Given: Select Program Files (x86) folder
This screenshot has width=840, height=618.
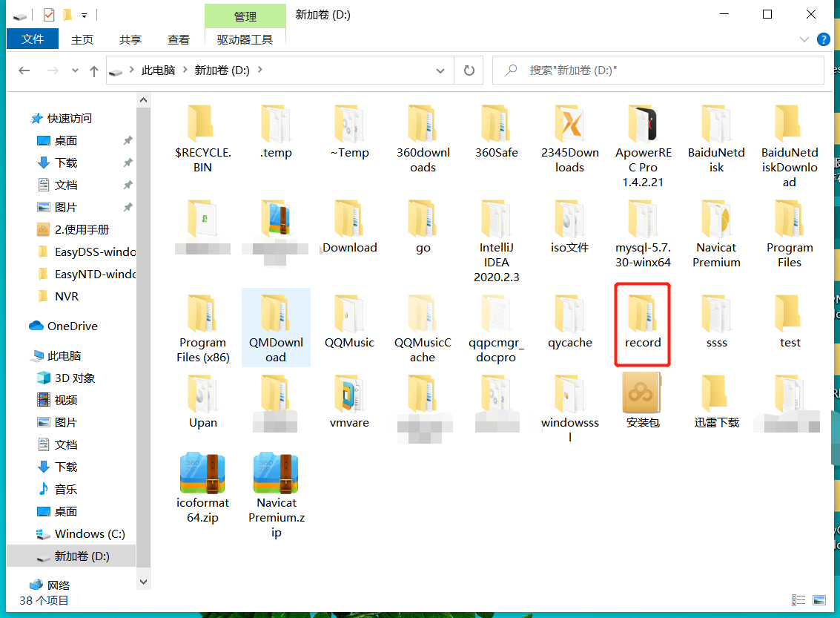Looking at the screenshot, I should coord(202,329).
